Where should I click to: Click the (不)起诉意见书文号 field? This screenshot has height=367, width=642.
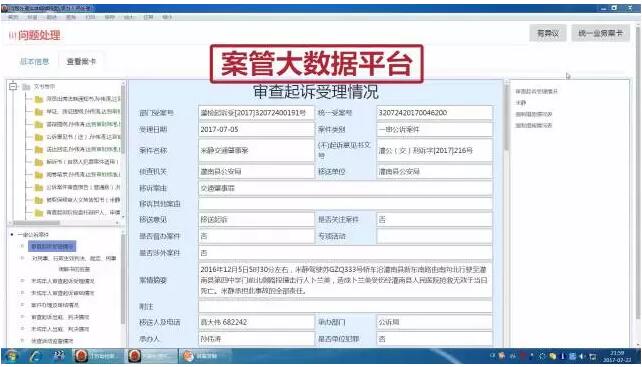click(x=434, y=151)
